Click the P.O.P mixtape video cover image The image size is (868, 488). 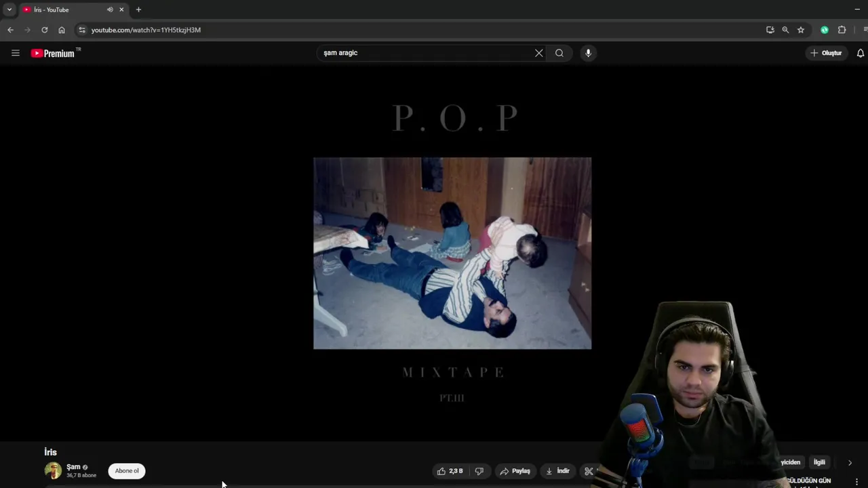point(452,253)
